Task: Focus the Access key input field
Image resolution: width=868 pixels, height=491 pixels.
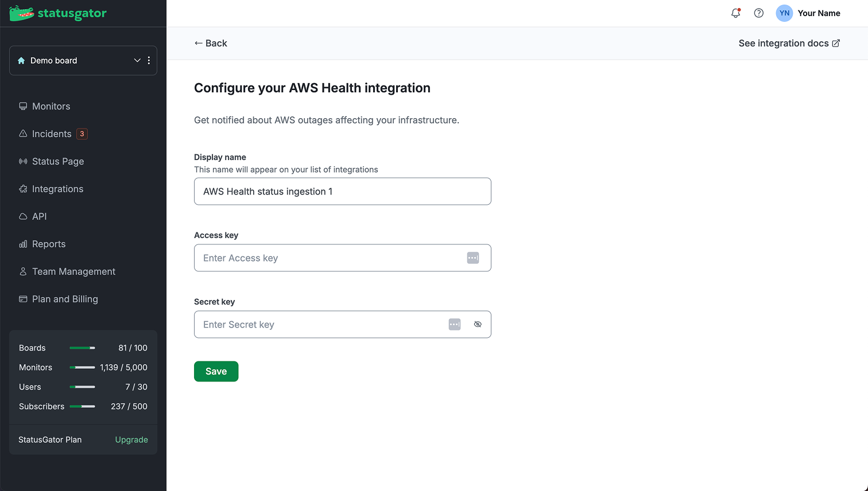Action: point(343,258)
